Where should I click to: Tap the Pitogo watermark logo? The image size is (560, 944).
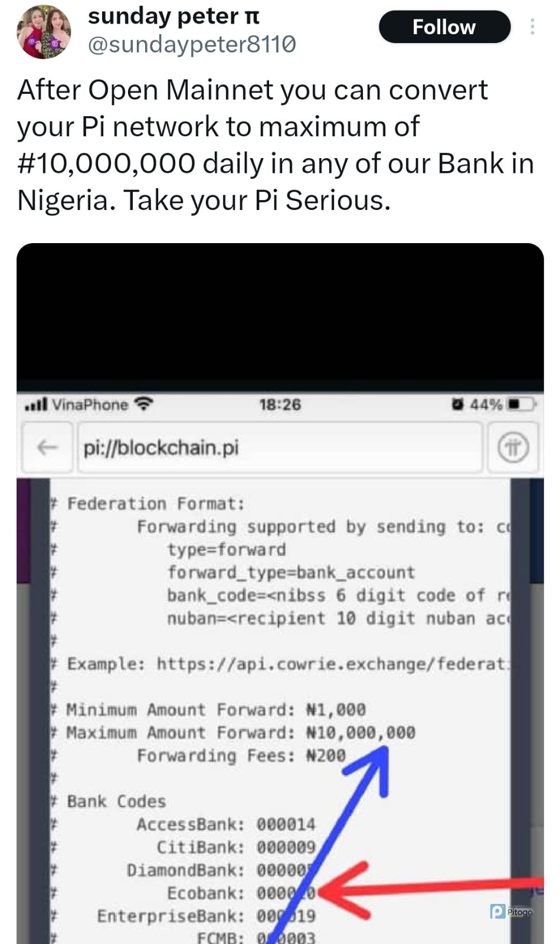pyautogui.click(x=511, y=912)
